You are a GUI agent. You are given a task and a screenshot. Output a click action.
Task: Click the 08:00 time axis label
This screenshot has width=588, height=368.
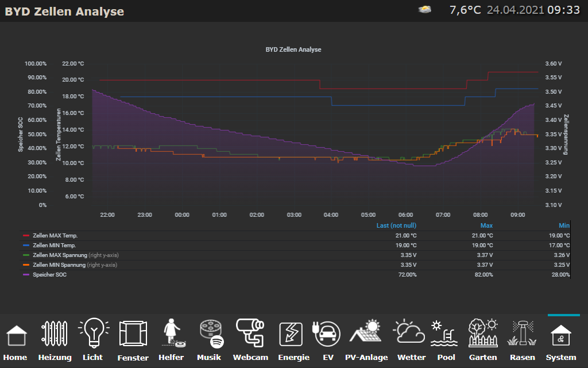pos(481,215)
